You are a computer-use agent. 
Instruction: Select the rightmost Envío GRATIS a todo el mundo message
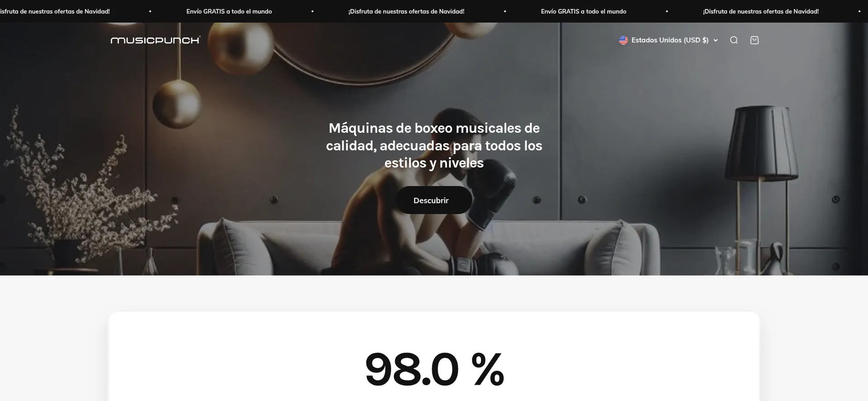coord(584,11)
